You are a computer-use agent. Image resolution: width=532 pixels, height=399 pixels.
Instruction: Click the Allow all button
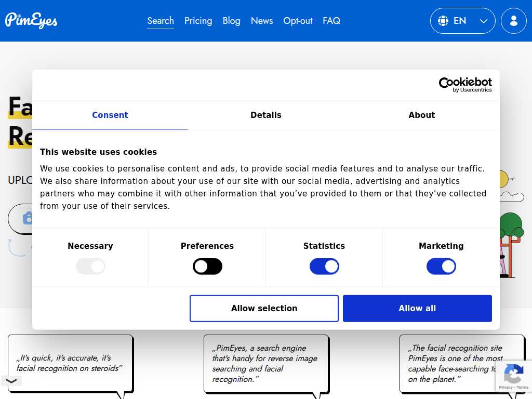click(x=417, y=309)
